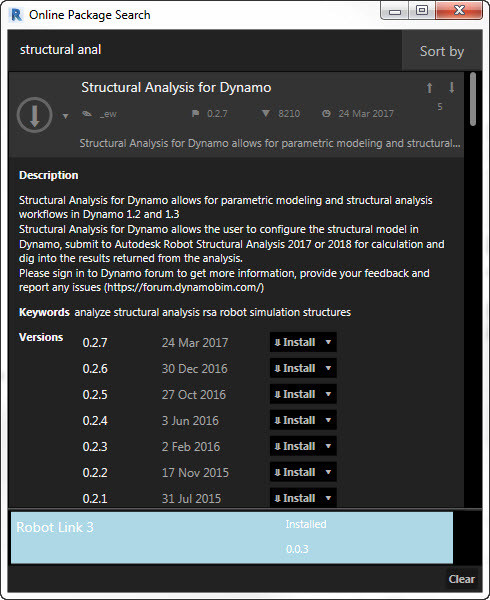Click the results list scrollbar thumb
Viewport: 490px width, 600px height.
(473, 99)
